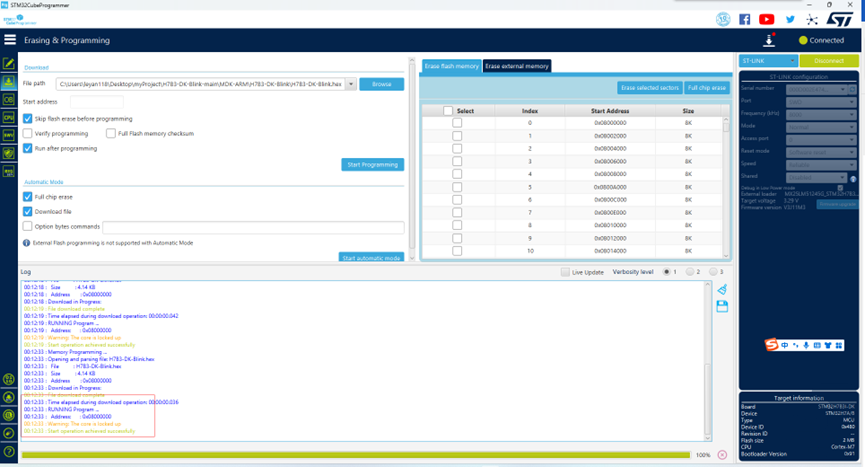This screenshot has height=467, width=865.
Task: Select sector index 5 checkbox
Action: click(x=457, y=187)
